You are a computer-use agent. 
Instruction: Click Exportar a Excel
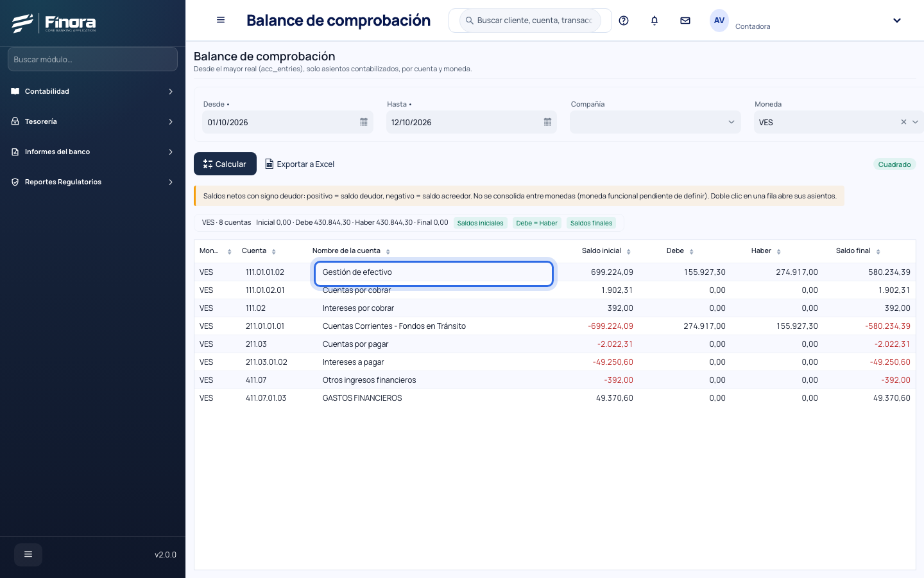click(300, 164)
